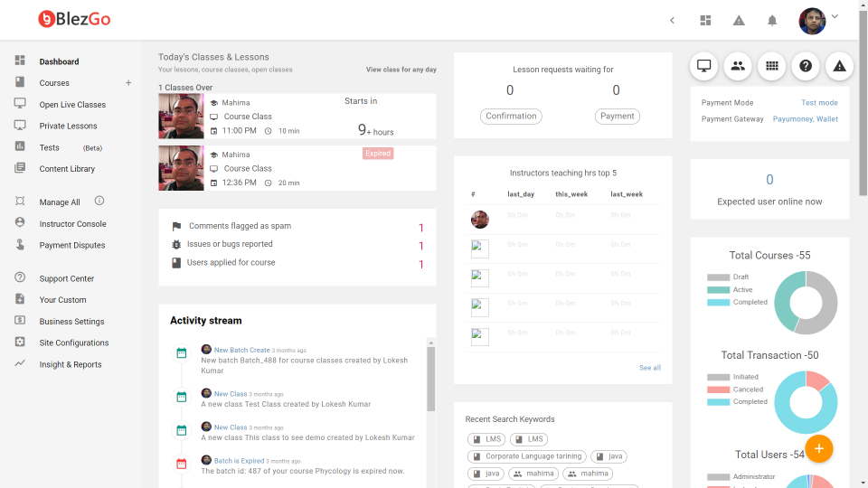The height and width of the screenshot is (488, 868).
Task: Open Users applied for course
Action: [x=231, y=263]
